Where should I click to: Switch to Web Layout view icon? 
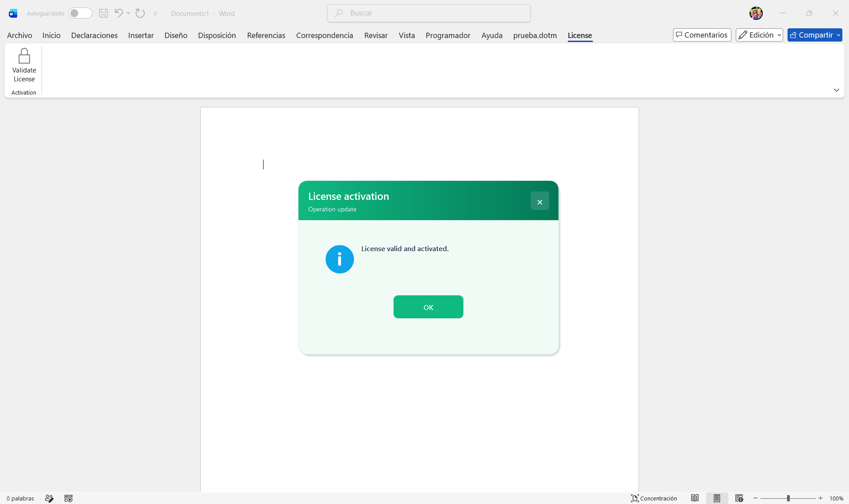point(739,498)
